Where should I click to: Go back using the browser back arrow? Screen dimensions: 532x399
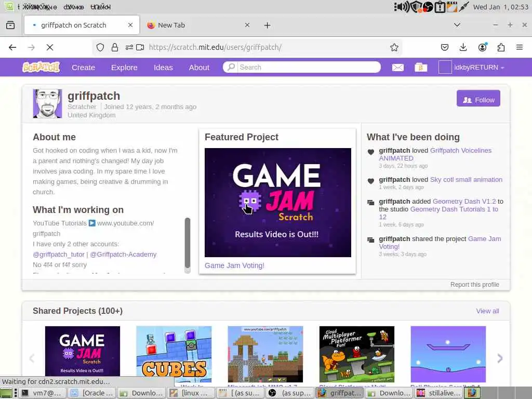[x=12, y=47]
